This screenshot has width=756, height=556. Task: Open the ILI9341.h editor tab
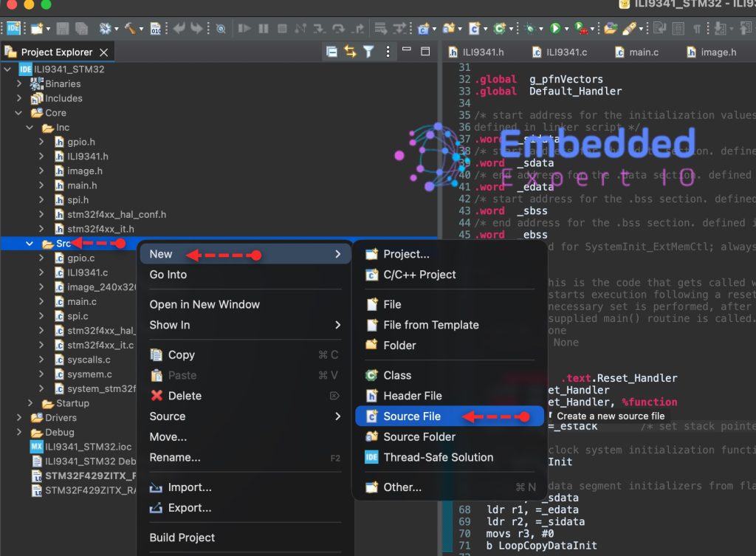click(x=483, y=52)
